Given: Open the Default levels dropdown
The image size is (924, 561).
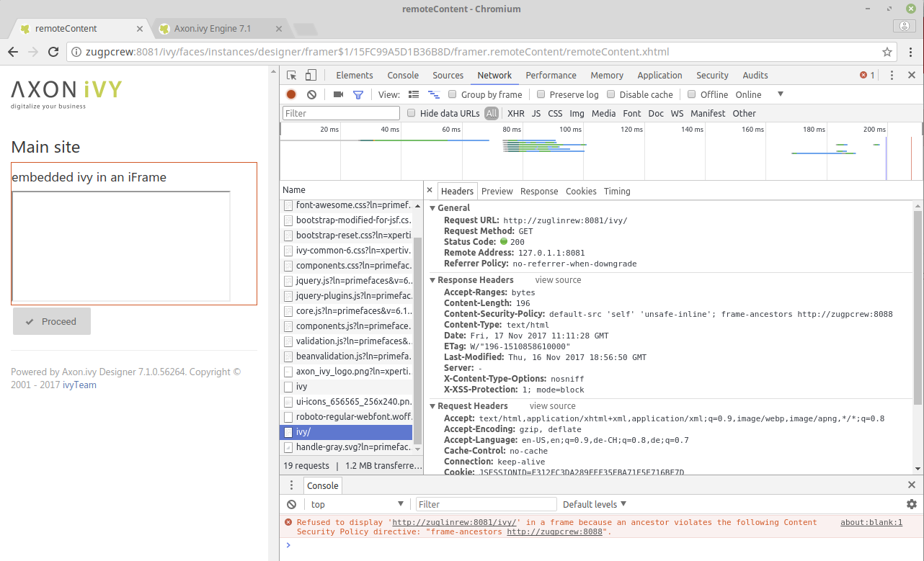Looking at the screenshot, I should [x=595, y=504].
